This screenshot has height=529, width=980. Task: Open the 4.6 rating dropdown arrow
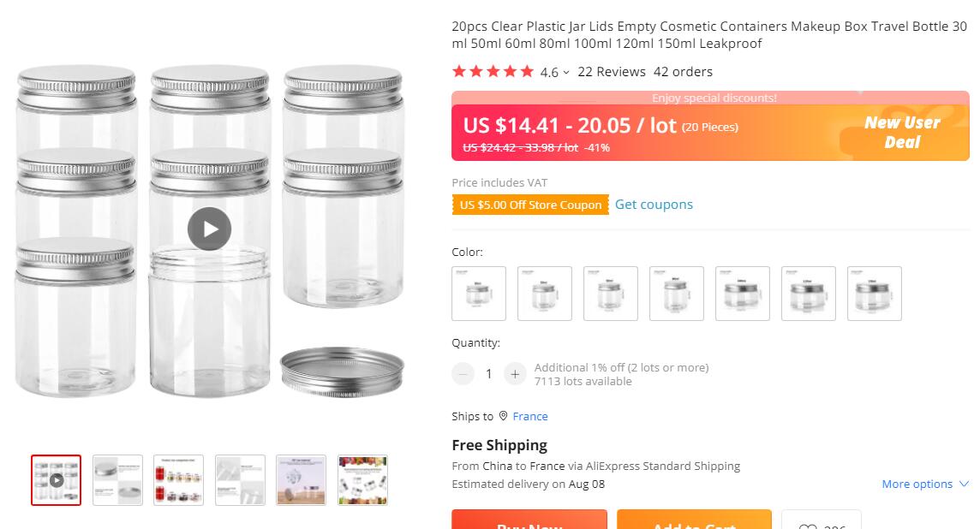click(x=566, y=73)
